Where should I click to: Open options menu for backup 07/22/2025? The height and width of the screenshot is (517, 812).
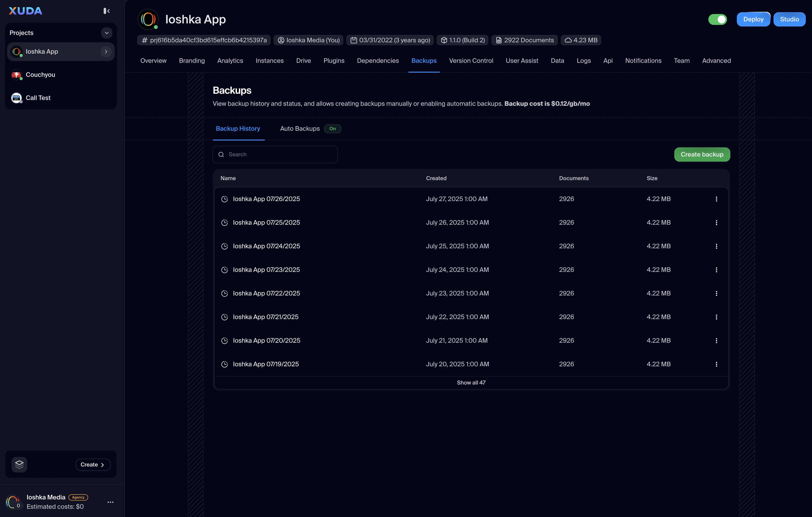click(716, 294)
